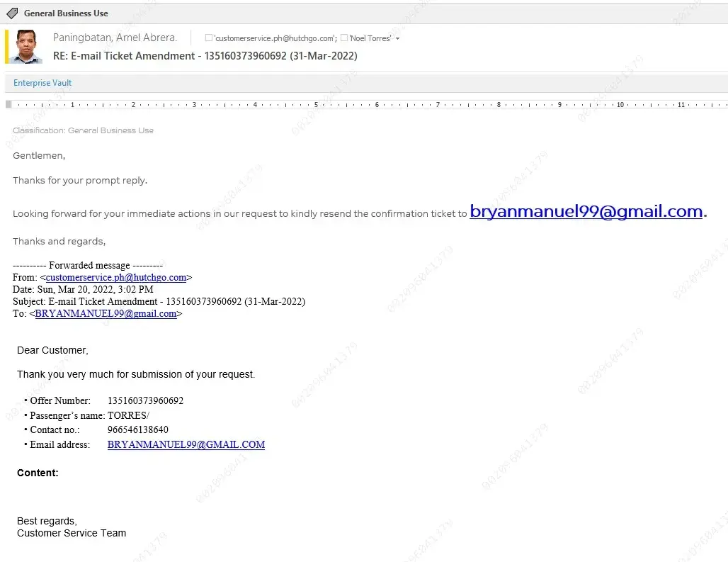The height and width of the screenshot is (562, 728).
Task: Open the BRYANMANUEL99@gmail.com link in To line
Action: 106,313
